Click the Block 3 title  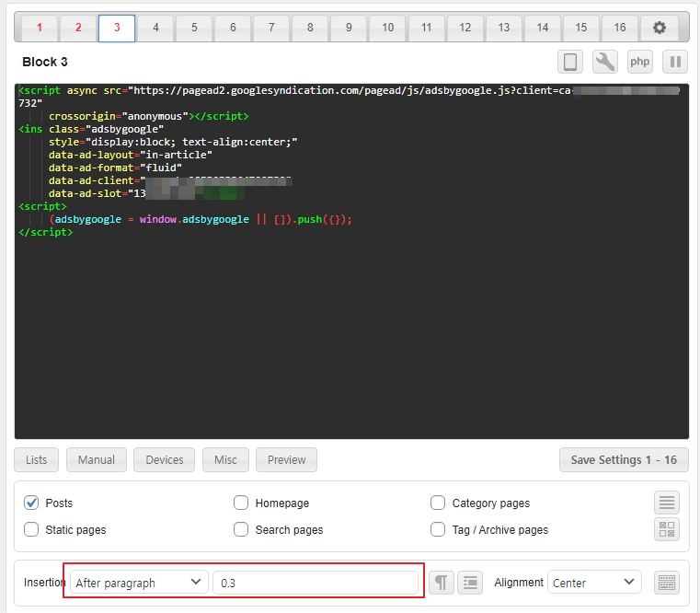[45, 62]
